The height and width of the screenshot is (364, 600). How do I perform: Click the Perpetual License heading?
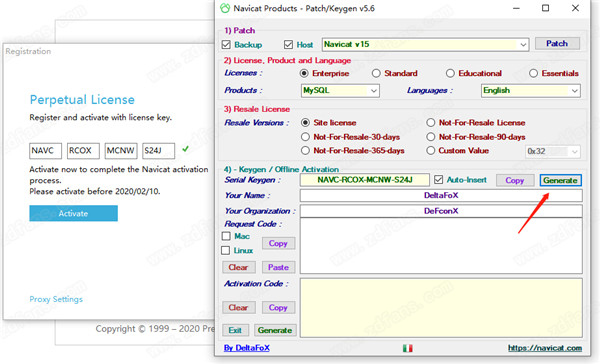[x=82, y=100]
